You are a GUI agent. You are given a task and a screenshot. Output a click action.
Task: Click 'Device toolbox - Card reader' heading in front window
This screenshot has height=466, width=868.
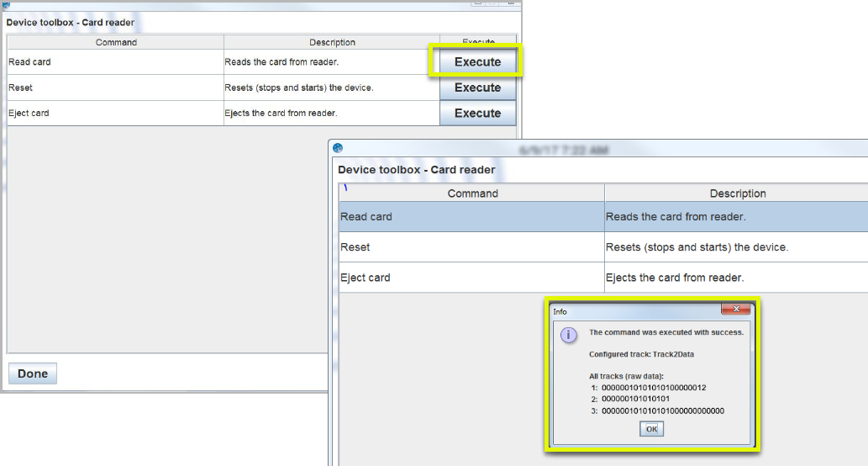(416, 170)
